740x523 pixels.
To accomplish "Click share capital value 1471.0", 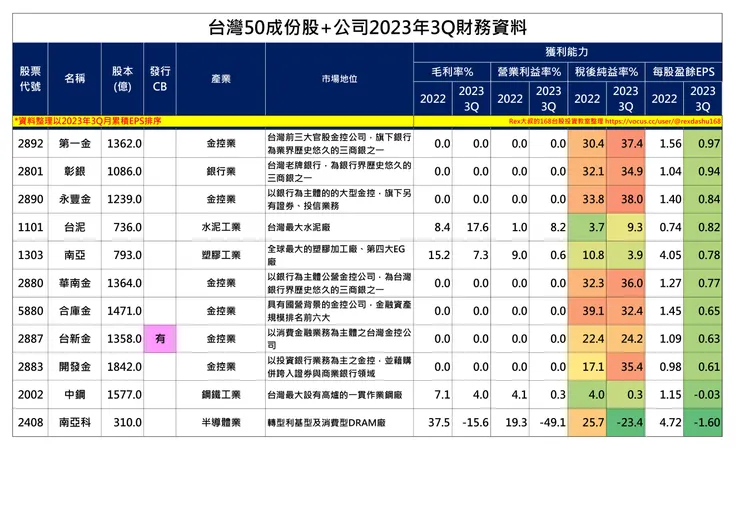I will click(122, 311).
